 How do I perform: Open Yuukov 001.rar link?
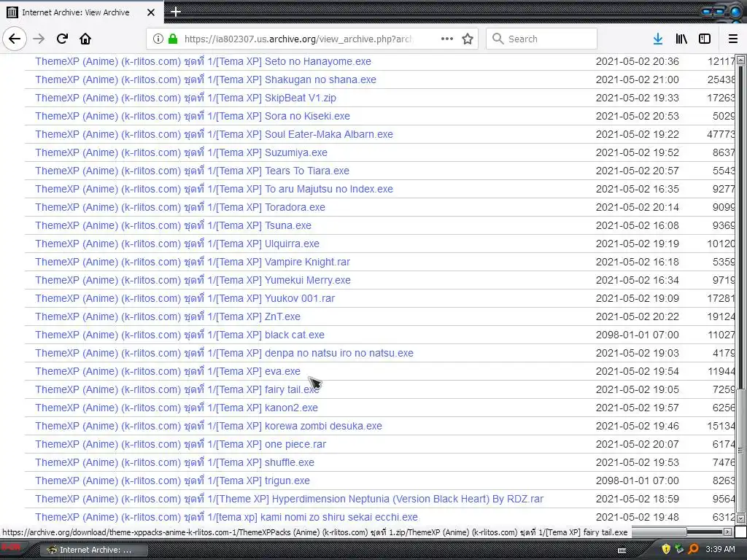[x=185, y=298]
